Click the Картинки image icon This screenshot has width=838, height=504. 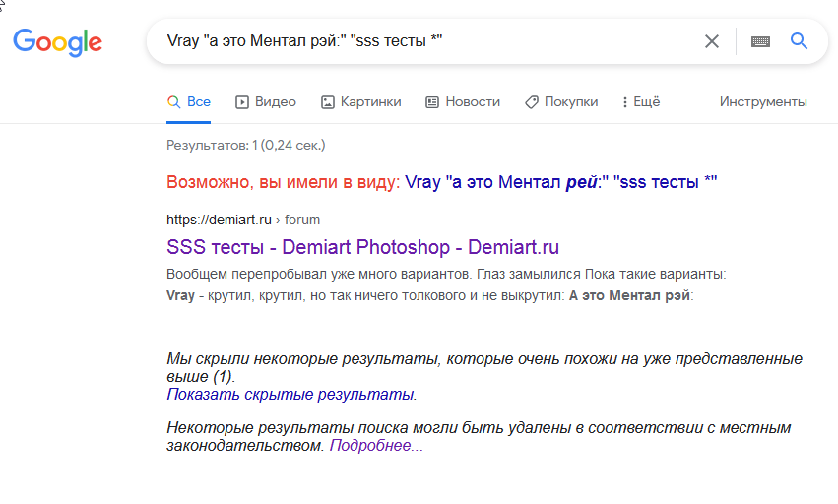(329, 101)
